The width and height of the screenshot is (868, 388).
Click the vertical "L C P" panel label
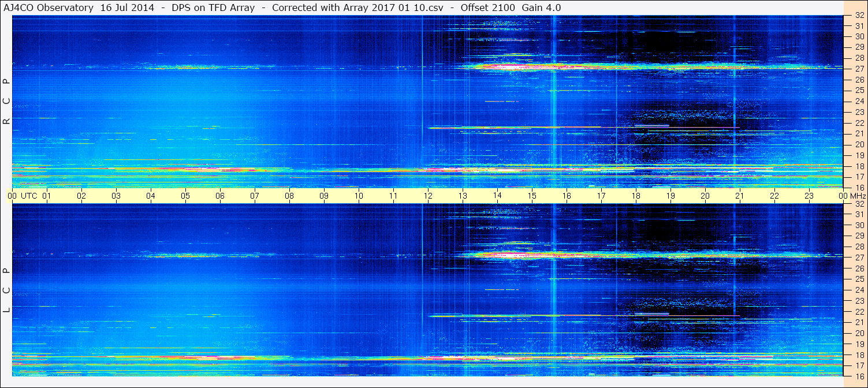pos(6,290)
